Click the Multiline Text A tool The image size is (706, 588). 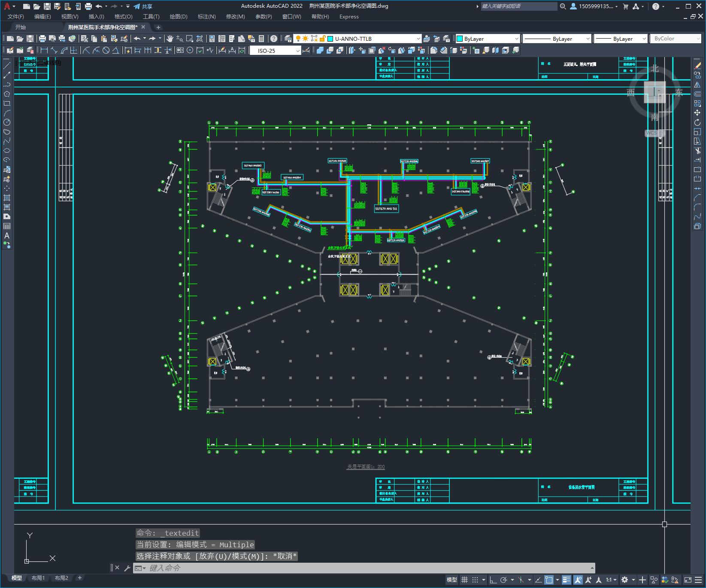point(7,235)
